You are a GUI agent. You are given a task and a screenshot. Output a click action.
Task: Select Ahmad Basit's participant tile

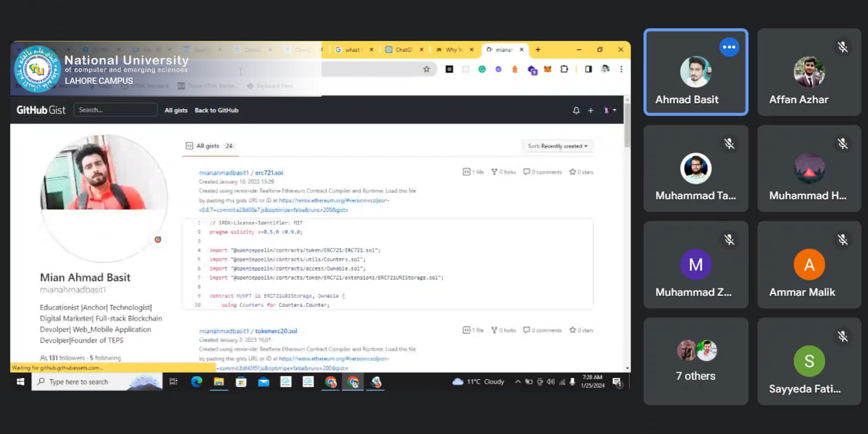(x=696, y=72)
